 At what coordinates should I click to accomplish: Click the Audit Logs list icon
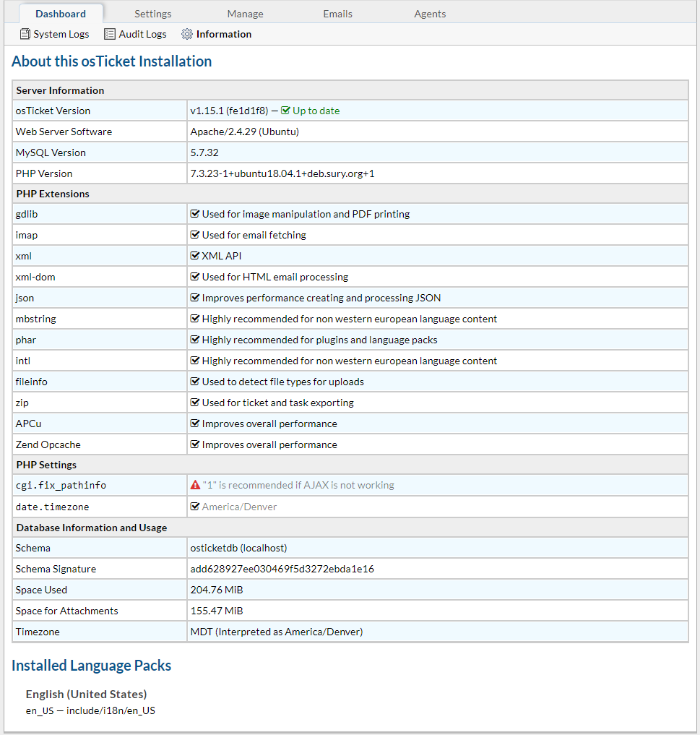coord(110,34)
